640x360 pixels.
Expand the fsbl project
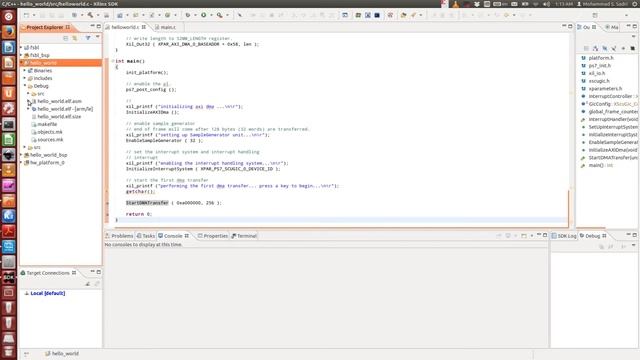click(x=21, y=47)
